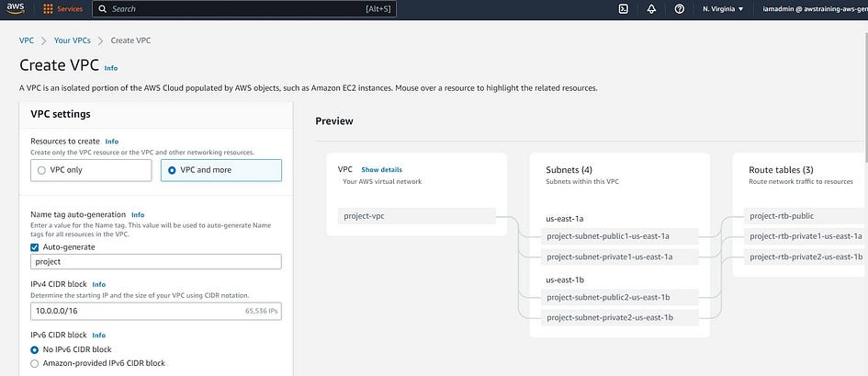Click Show details in VPC preview
Image resolution: width=868 pixels, height=376 pixels.
click(x=381, y=169)
